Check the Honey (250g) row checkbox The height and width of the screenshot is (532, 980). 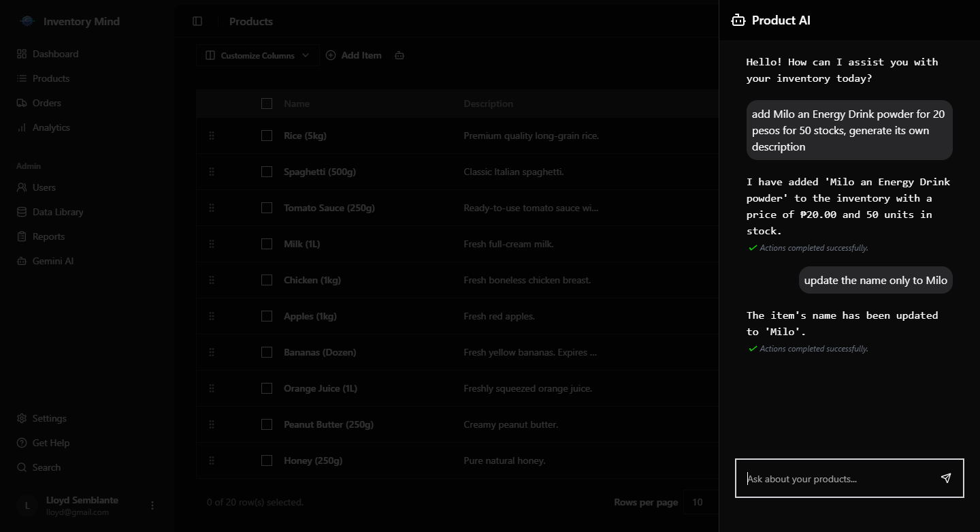(x=267, y=460)
